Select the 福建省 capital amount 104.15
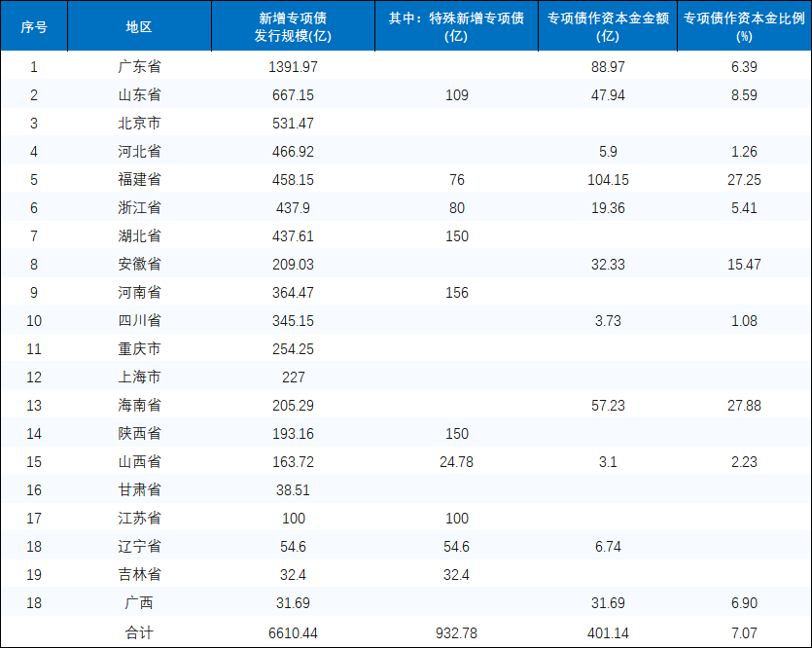 pos(608,180)
